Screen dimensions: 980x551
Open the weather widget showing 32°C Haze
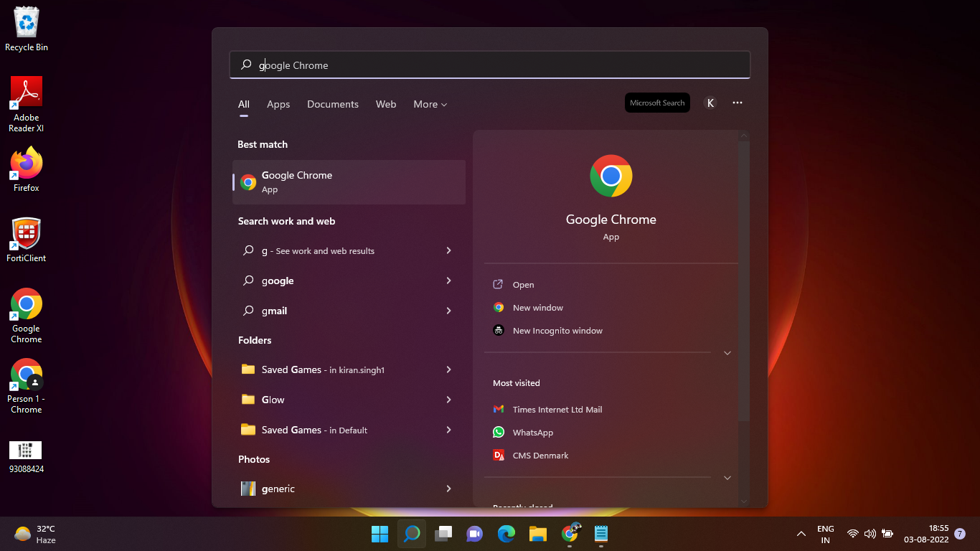35,534
